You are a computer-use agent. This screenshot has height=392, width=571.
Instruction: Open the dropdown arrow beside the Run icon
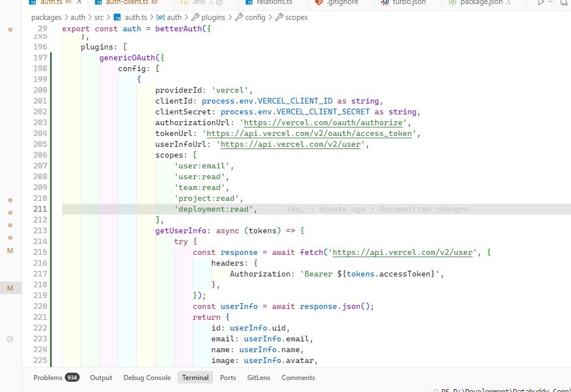[x=551, y=3]
